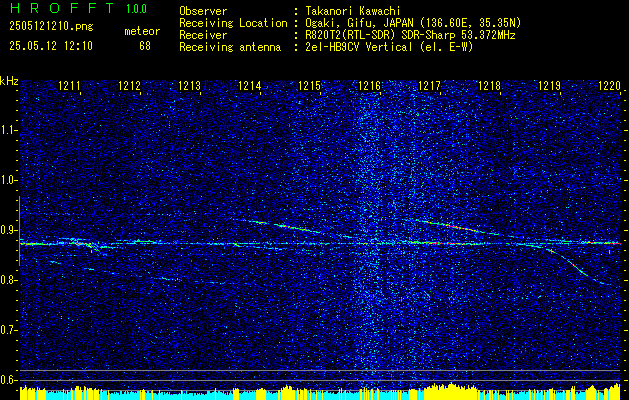Click the 1217 time marker
Image resolution: width=629 pixels, height=400 pixels.
point(429,85)
